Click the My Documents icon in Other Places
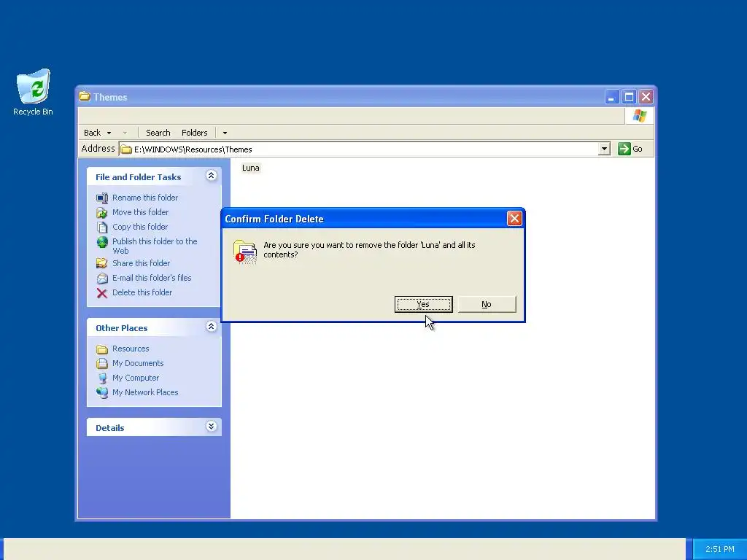 [102, 363]
